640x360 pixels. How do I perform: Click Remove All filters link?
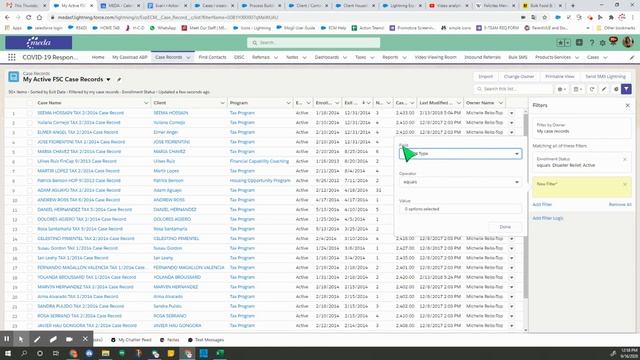pyautogui.click(x=620, y=204)
